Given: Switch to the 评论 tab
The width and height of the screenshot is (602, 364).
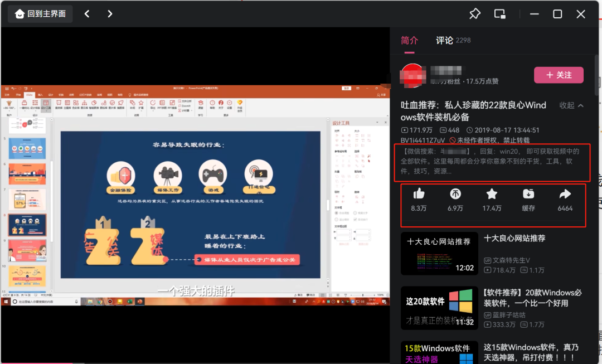Looking at the screenshot, I should point(453,40).
